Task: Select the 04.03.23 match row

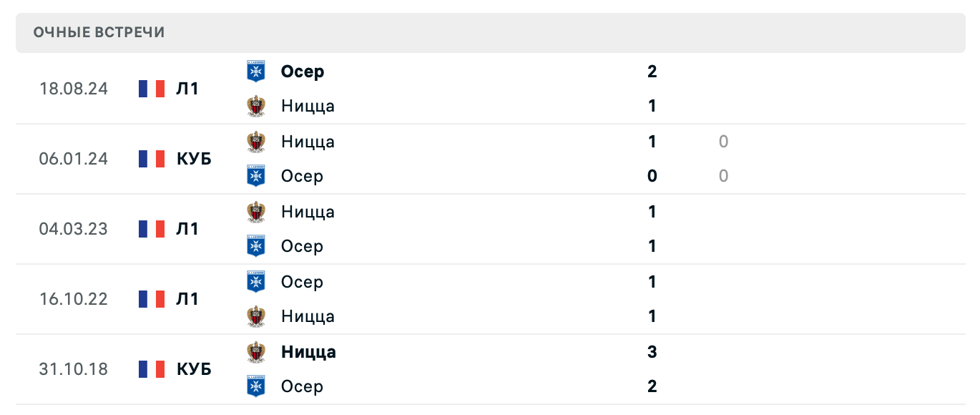Action: pos(490,228)
